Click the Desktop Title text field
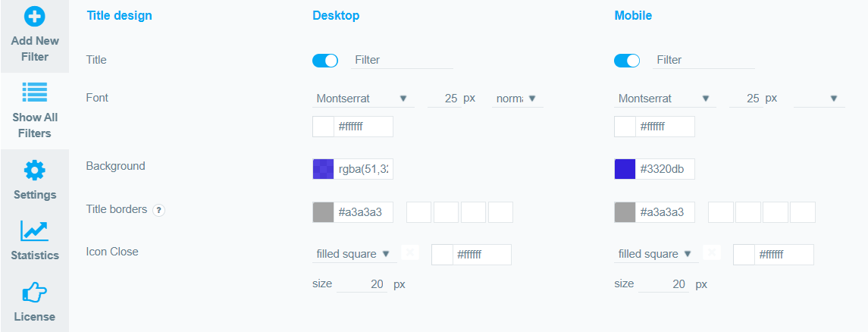Viewport: 868px width, 332px height. [403, 60]
